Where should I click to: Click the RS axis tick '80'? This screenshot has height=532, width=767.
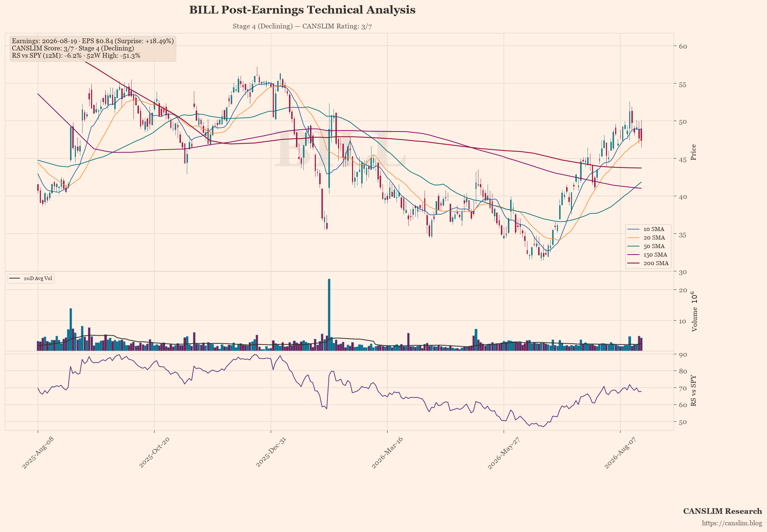coord(683,371)
